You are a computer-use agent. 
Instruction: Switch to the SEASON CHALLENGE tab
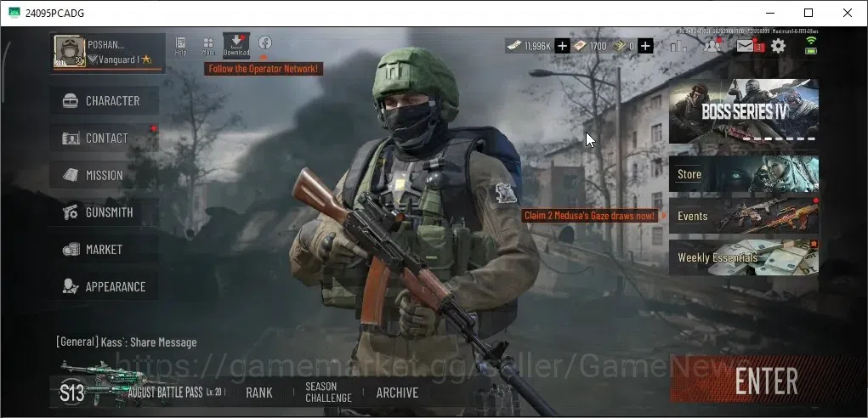pos(328,392)
